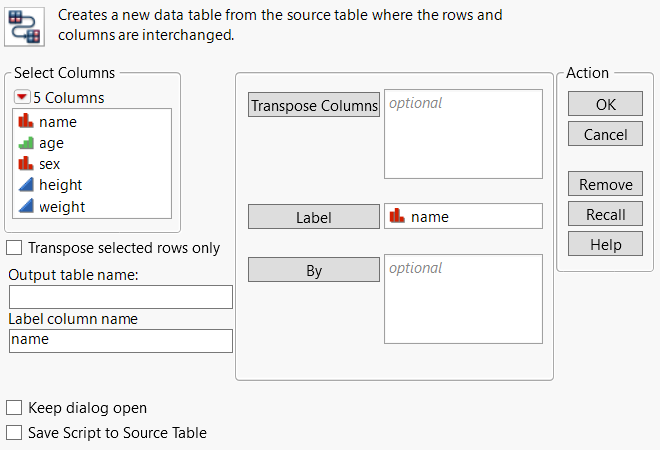Assign selection with the Label button
660x450 pixels.
tap(313, 217)
